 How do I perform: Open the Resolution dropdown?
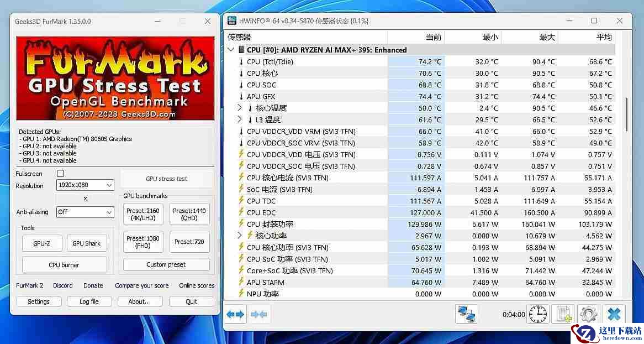click(x=85, y=185)
